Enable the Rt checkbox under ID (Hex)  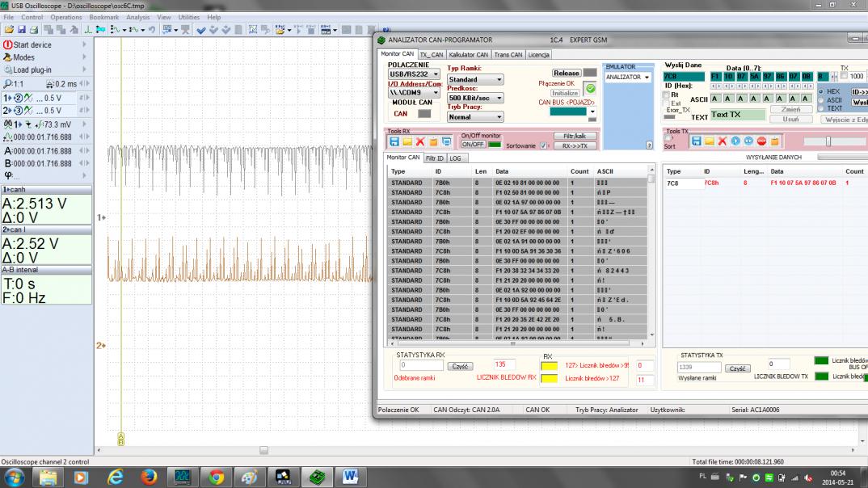[x=665, y=95]
